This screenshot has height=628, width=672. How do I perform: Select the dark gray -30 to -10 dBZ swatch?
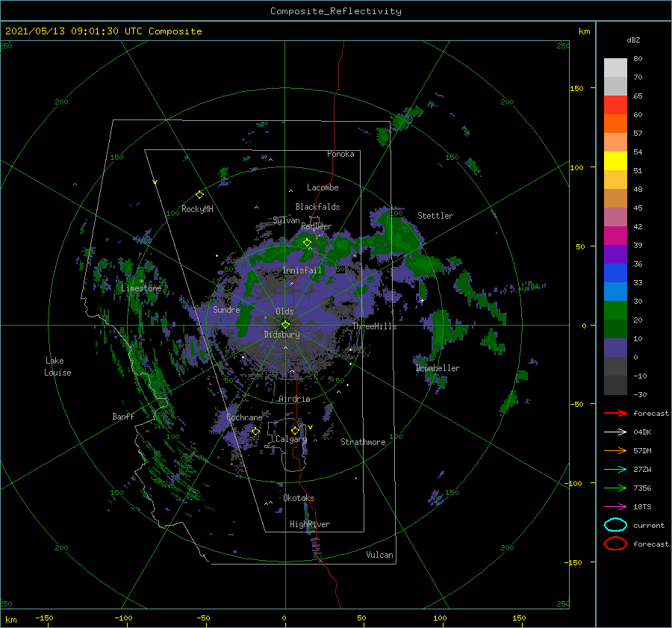tap(615, 385)
